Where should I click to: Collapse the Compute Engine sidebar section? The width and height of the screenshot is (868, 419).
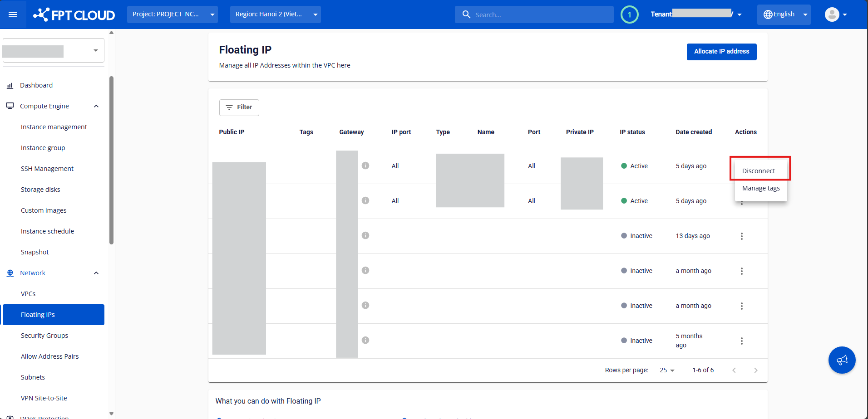tap(96, 106)
